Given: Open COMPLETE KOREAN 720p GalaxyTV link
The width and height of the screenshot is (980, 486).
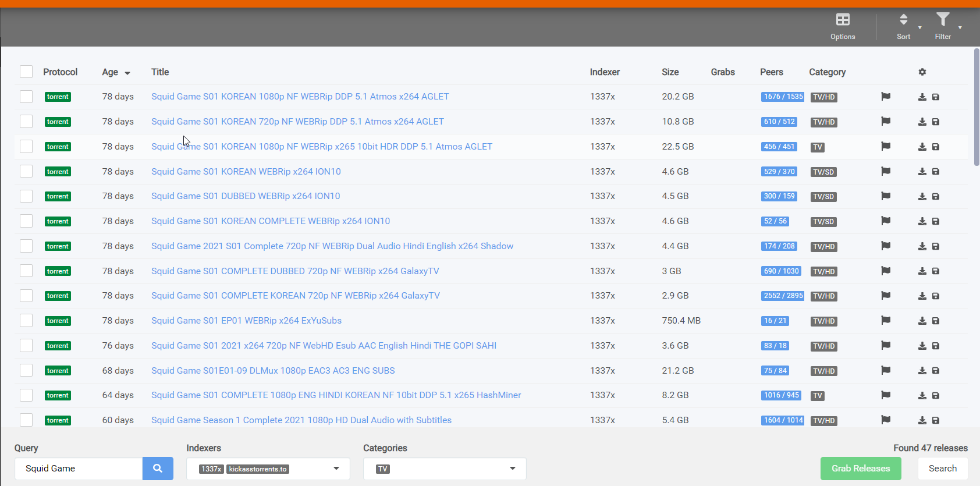Looking at the screenshot, I should tap(296, 296).
